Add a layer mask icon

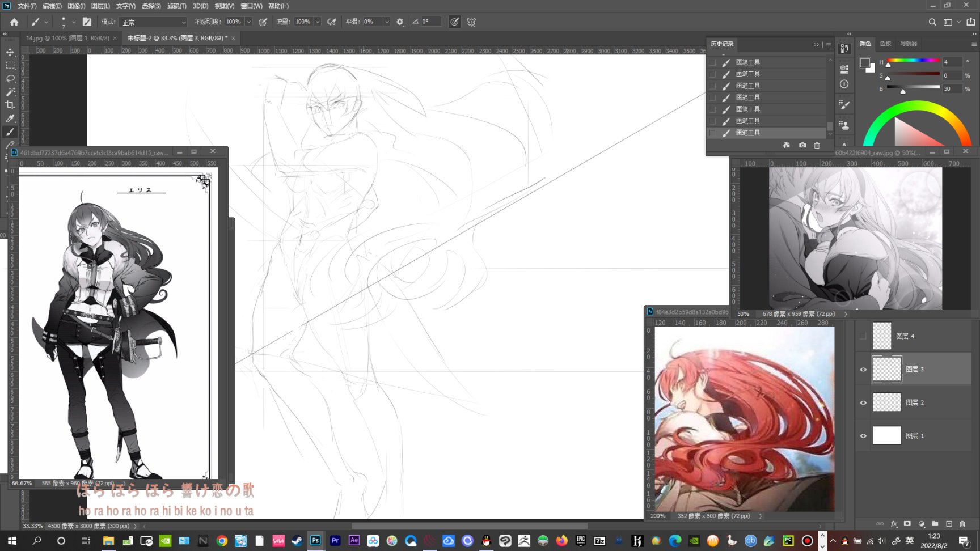pos(907,524)
